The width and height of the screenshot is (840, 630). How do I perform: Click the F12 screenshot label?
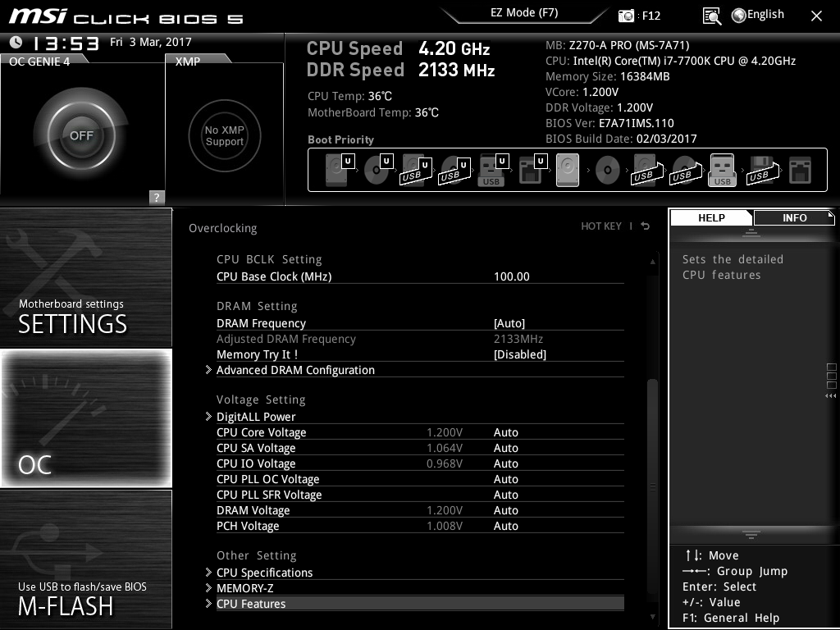click(x=651, y=16)
